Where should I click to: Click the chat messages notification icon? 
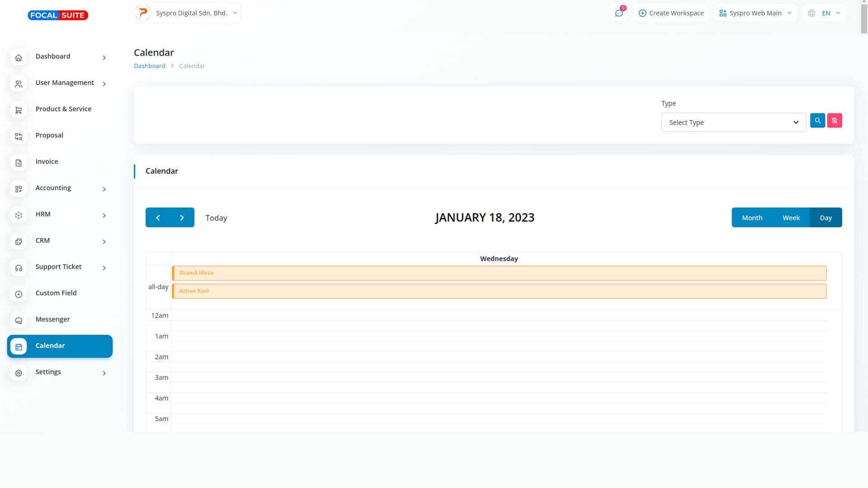point(619,13)
